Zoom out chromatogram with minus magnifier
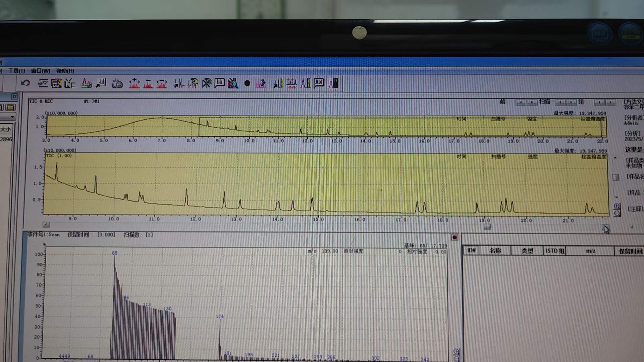Viewport: 644px width, 362px height. 617,214
